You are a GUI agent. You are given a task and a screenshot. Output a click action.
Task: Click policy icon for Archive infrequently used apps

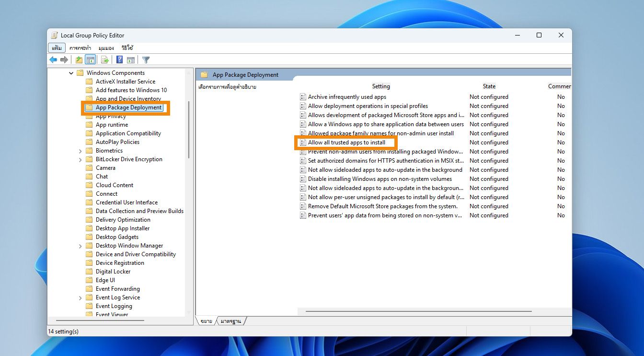[x=303, y=97]
